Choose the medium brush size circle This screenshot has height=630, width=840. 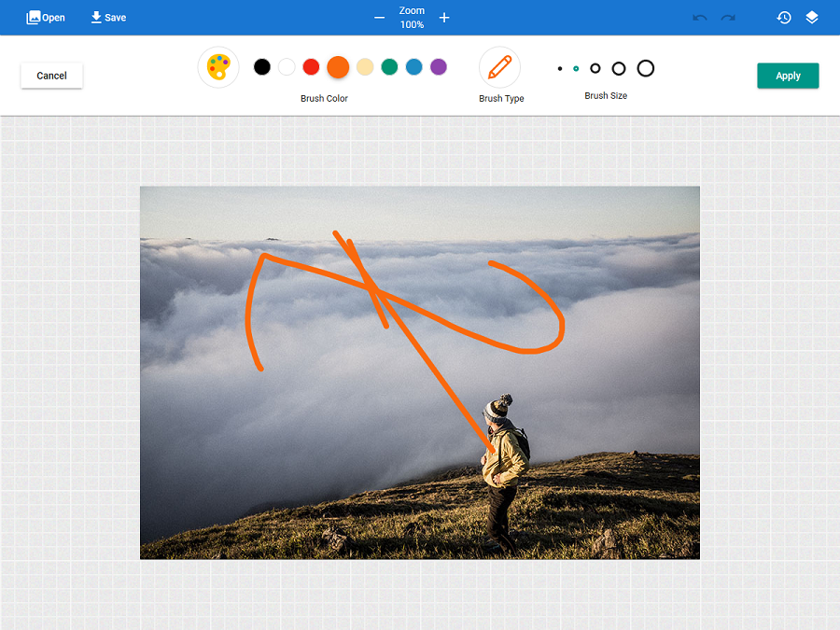(x=595, y=68)
